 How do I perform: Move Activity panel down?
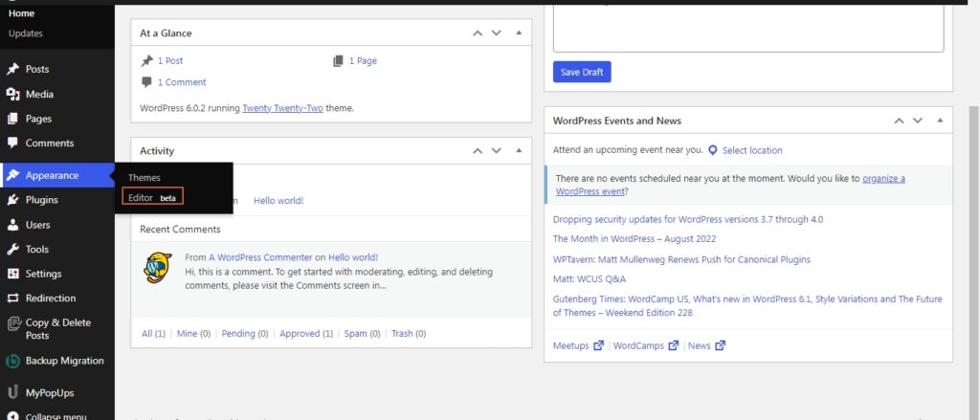click(497, 150)
